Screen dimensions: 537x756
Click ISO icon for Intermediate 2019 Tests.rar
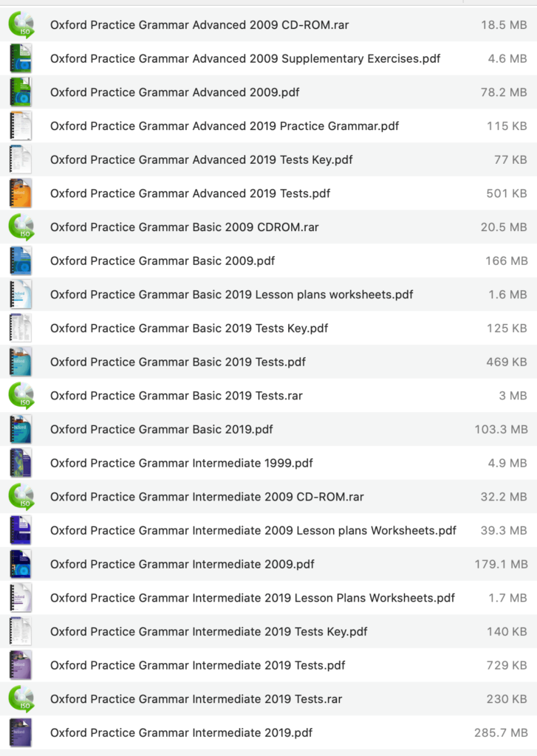pyautogui.click(x=21, y=699)
